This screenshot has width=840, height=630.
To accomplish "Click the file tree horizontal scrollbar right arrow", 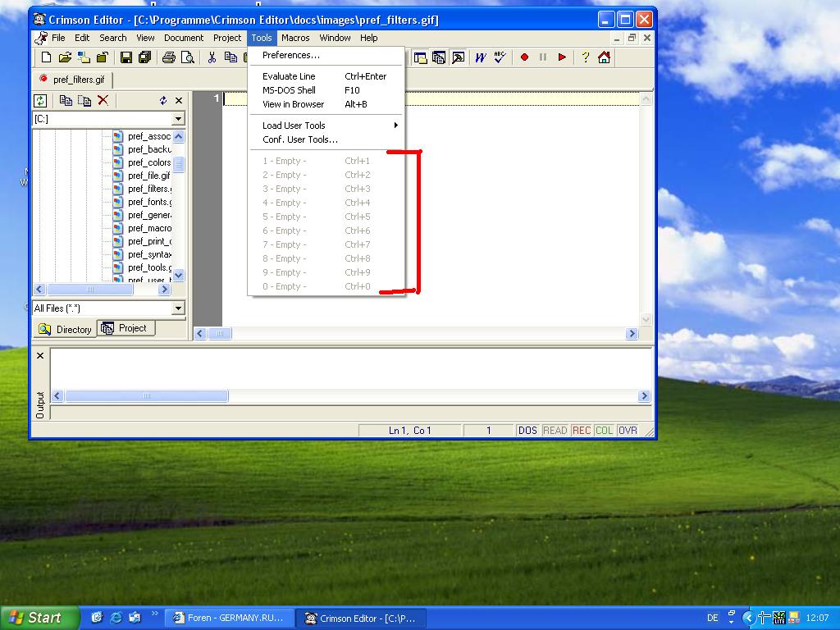I will pos(164,290).
